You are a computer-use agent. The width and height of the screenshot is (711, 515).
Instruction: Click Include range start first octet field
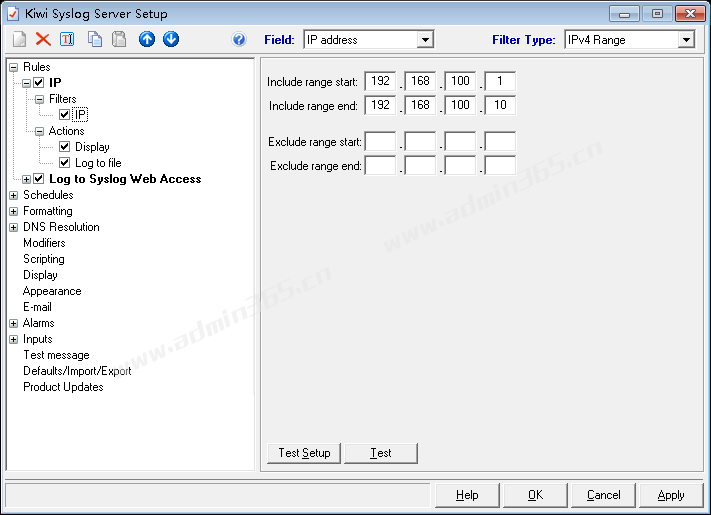[x=380, y=81]
